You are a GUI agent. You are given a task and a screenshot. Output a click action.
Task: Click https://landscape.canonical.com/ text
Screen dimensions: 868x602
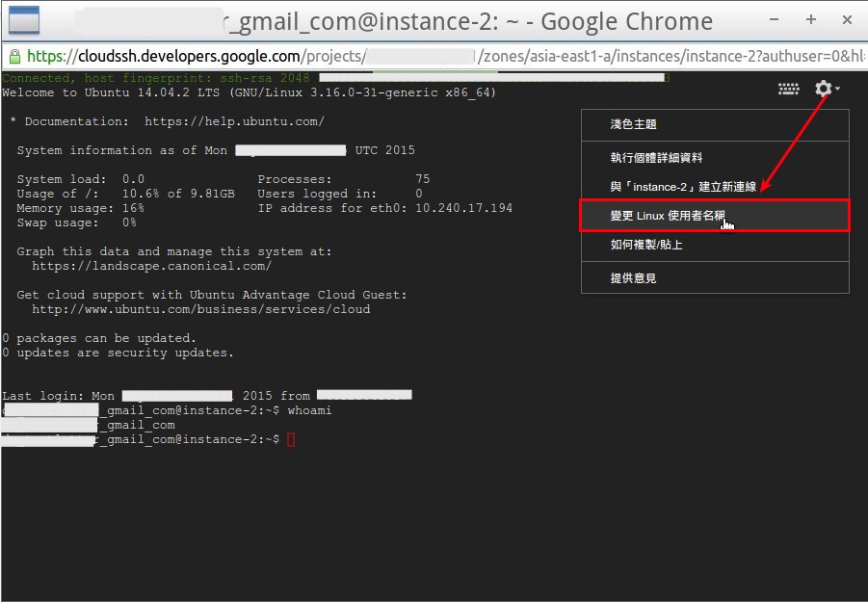(x=151, y=266)
